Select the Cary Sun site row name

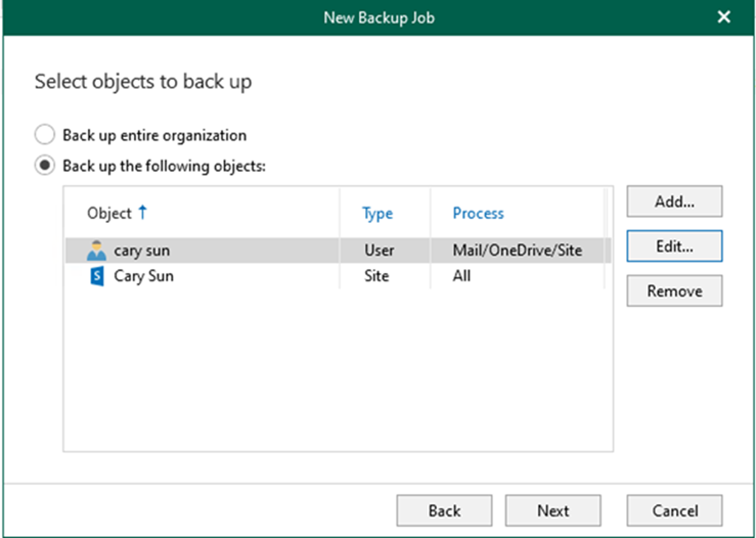pyautogui.click(x=144, y=276)
